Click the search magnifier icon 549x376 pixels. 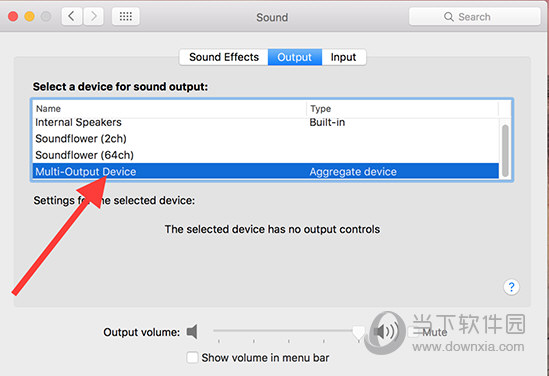[x=449, y=16]
